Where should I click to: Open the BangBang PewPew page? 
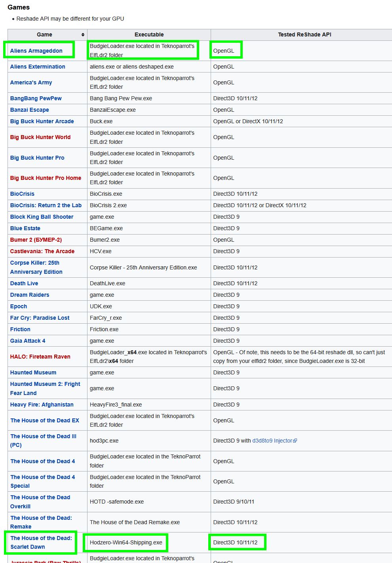[x=36, y=98]
